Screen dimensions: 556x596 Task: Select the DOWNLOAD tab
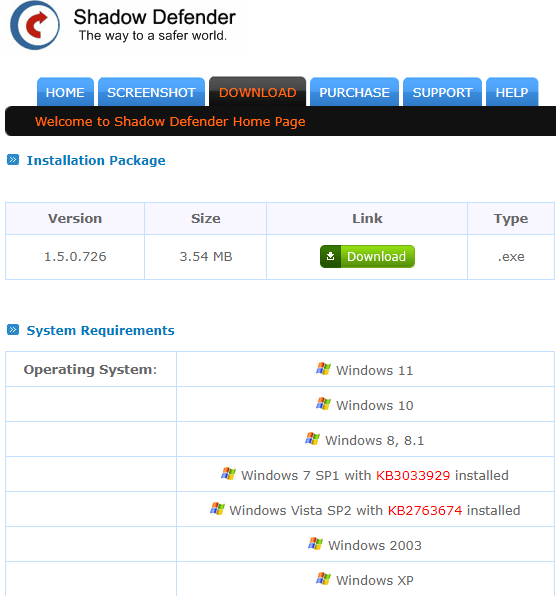tap(258, 92)
